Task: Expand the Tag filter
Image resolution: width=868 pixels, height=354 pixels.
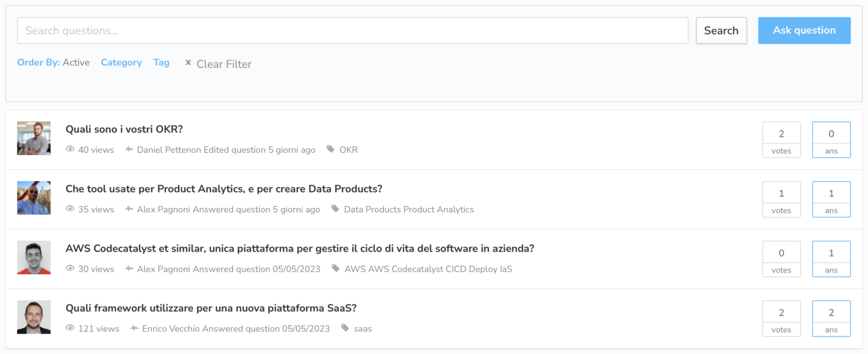Action: [x=162, y=63]
